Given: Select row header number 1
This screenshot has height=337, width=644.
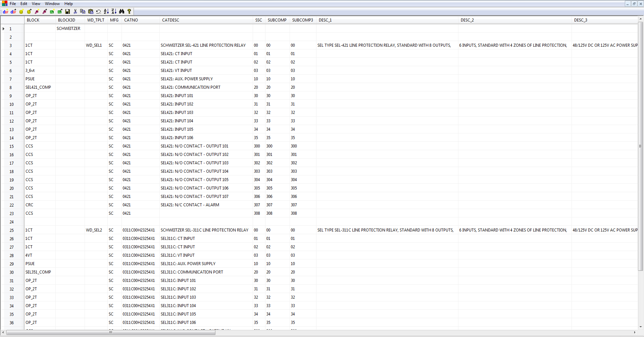Looking at the screenshot, I should 12,29.
